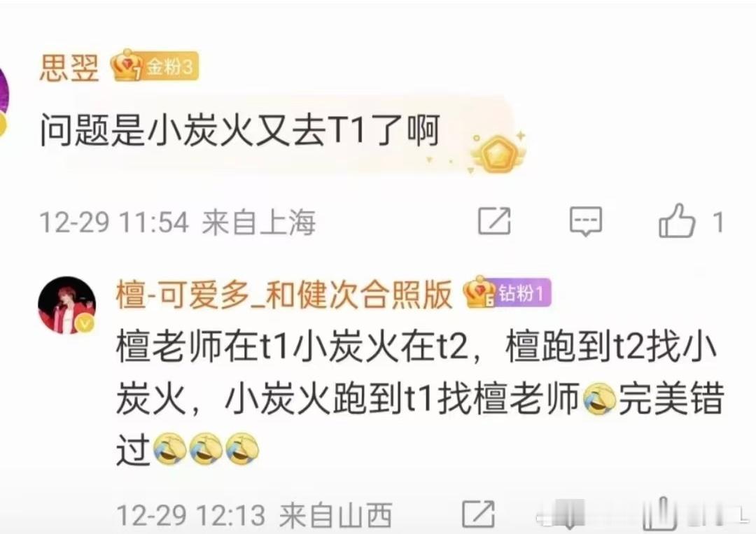Tap comment text 问题是小炭火又去T1了啊
Viewport: 756px width, 534px height.
[239, 130]
